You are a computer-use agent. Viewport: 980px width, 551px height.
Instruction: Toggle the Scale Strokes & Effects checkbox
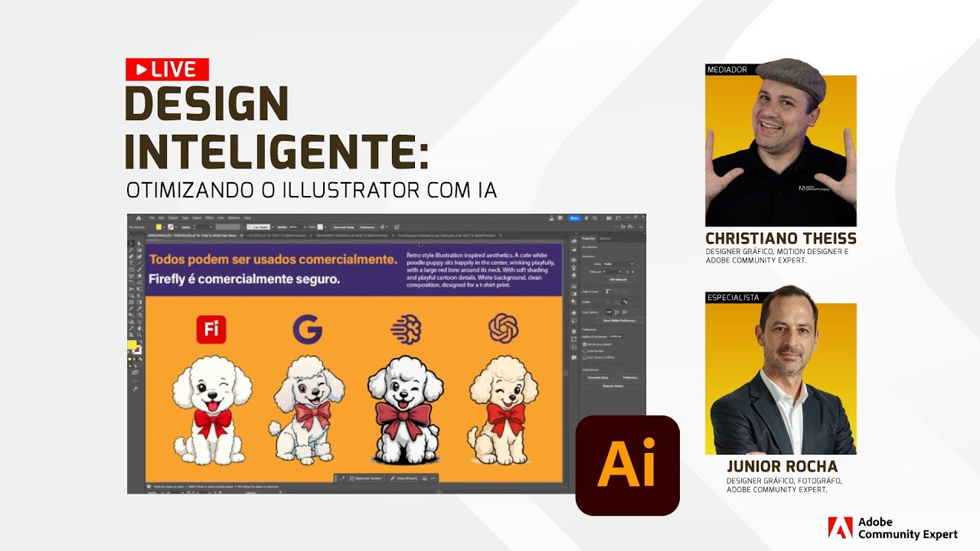coord(584,357)
